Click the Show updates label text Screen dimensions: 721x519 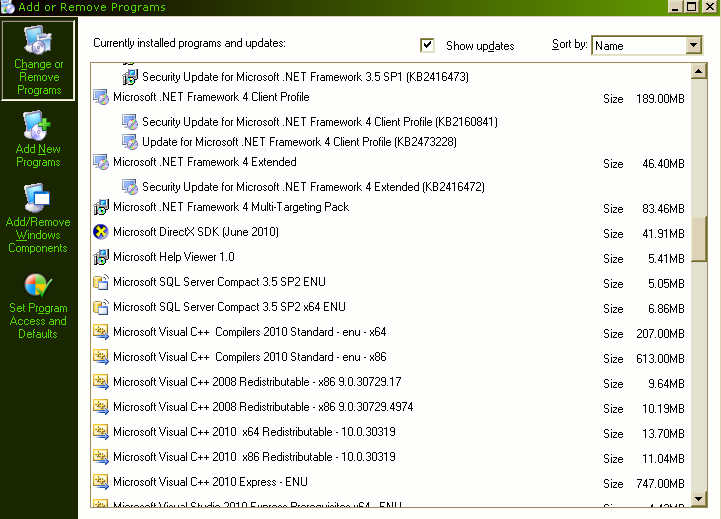tap(480, 46)
